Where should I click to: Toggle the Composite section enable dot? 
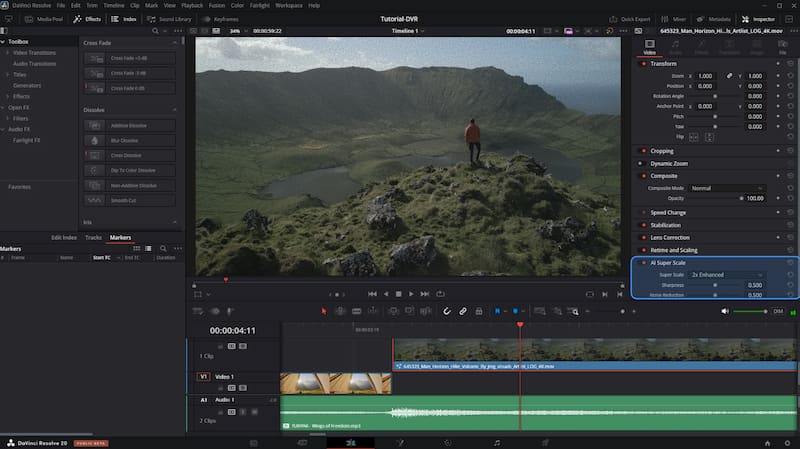[x=643, y=176]
